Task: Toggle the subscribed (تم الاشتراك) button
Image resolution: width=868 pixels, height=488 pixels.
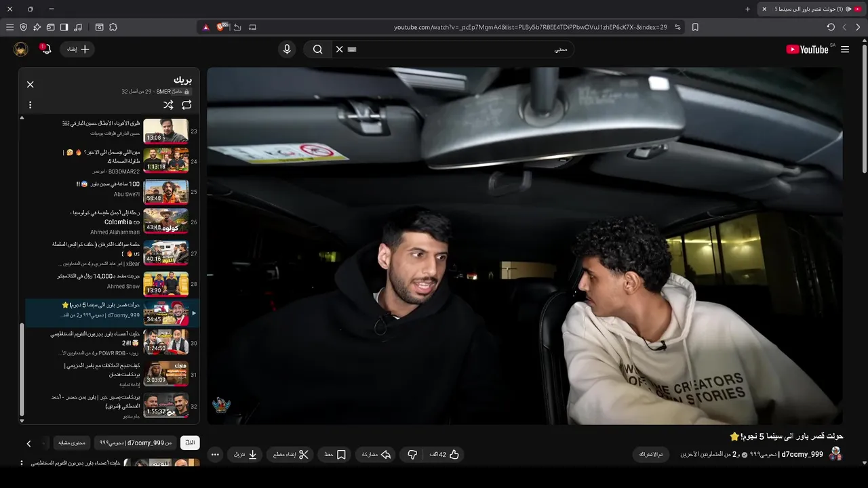Action: point(651,454)
